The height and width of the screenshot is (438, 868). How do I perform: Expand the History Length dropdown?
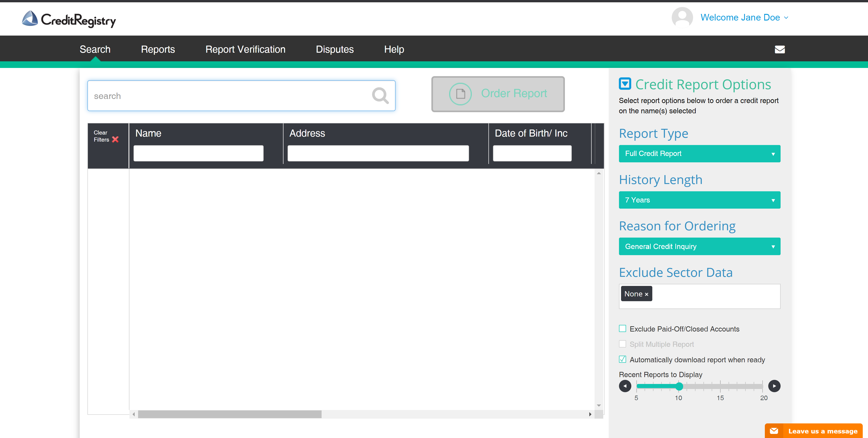pyautogui.click(x=699, y=200)
